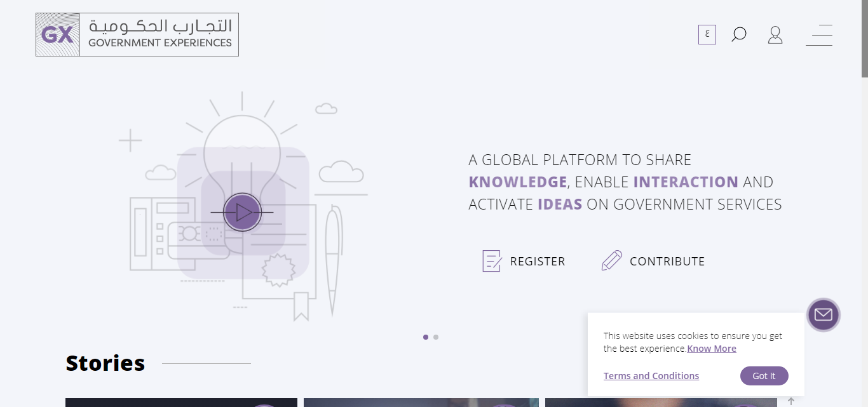Open the user account profile icon
This screenshot has height=407, width=868.
(x=775, y=34)
